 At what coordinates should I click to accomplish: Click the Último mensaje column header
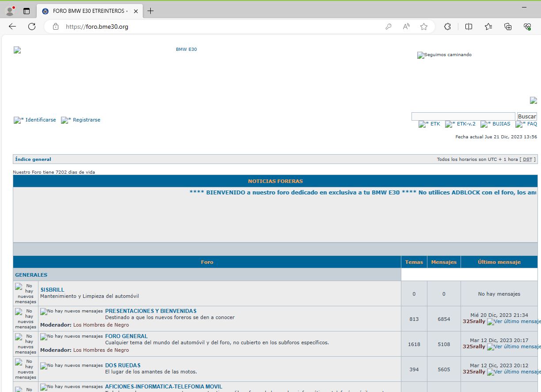(499, 262)
